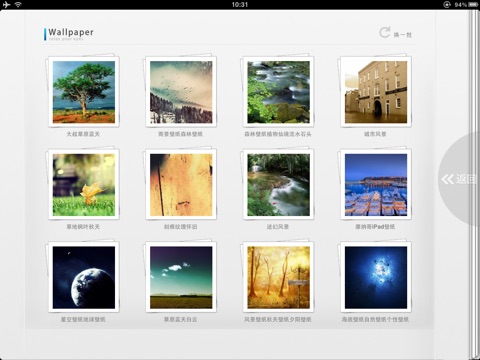Click the caption 森林壁纸植物仙境流水石头
The height and width of the screenshot is (360, 480).
click(278, 134)
